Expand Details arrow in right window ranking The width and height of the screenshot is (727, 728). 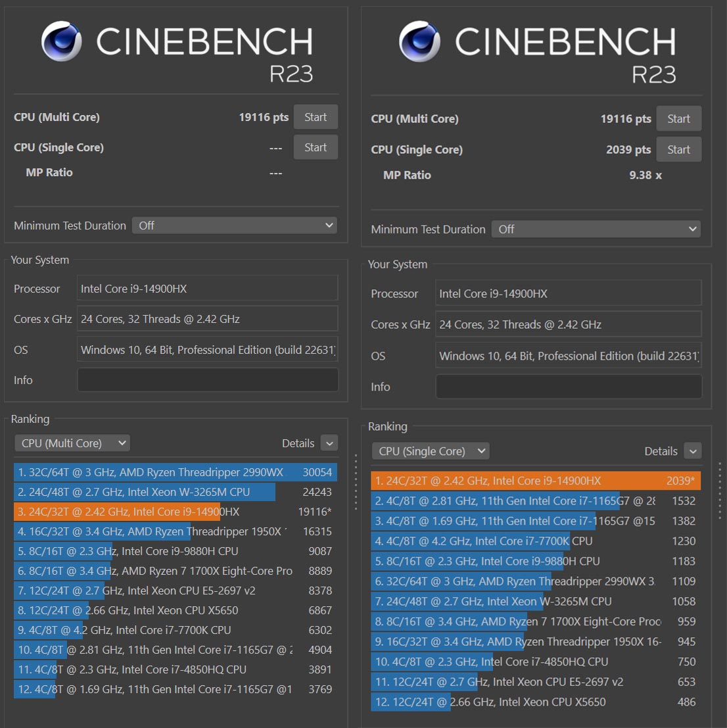point(693,451)
